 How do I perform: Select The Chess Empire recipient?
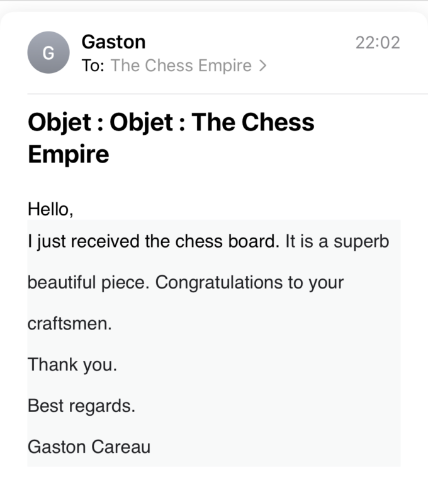click(181, 66)
